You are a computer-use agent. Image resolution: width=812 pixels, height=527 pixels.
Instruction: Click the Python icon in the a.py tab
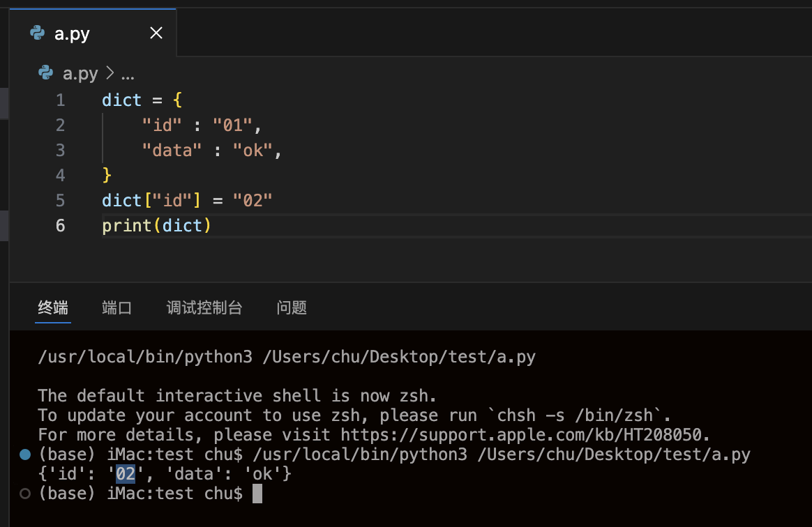(37, 33)
